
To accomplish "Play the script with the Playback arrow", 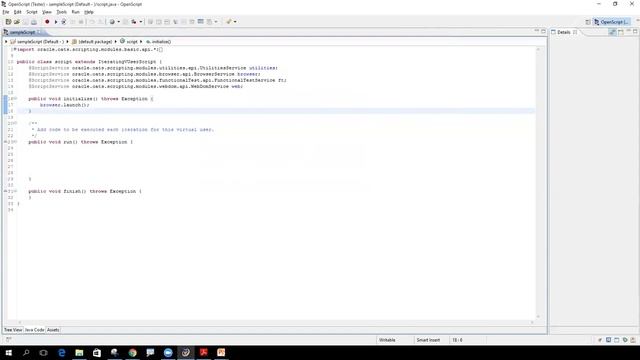I will (x=56, y=22).
